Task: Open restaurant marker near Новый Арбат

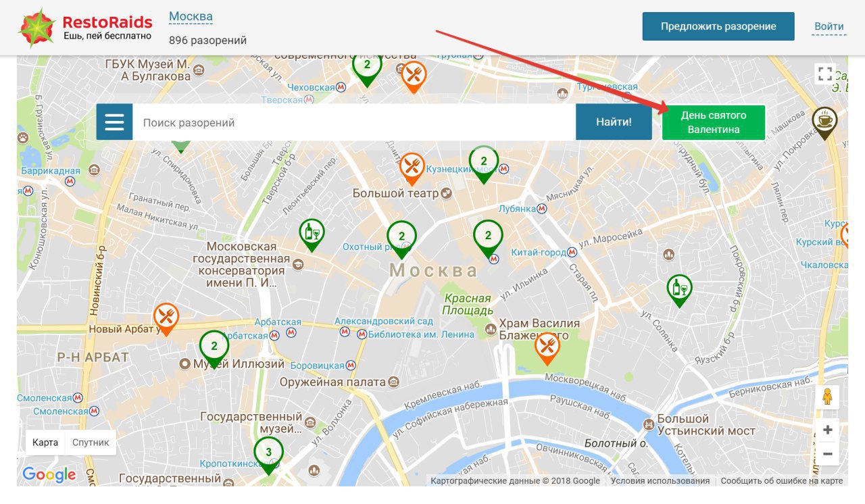Action: (x=166, y=319)
